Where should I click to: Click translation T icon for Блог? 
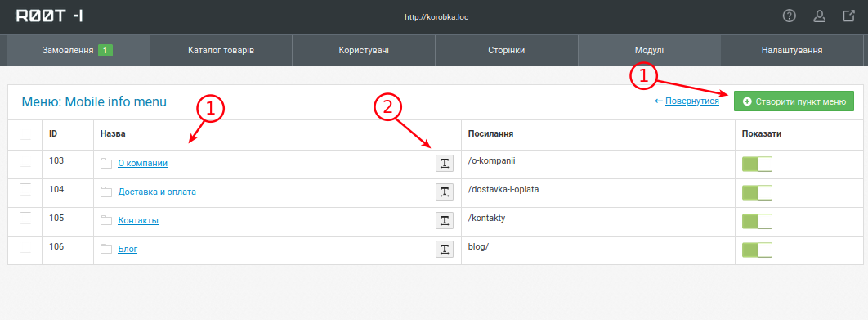pos(444,250)
